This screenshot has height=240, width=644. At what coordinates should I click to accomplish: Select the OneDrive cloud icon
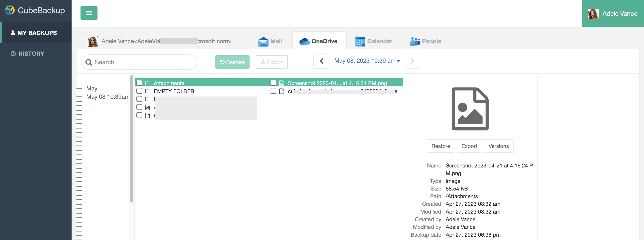(304, 41)
